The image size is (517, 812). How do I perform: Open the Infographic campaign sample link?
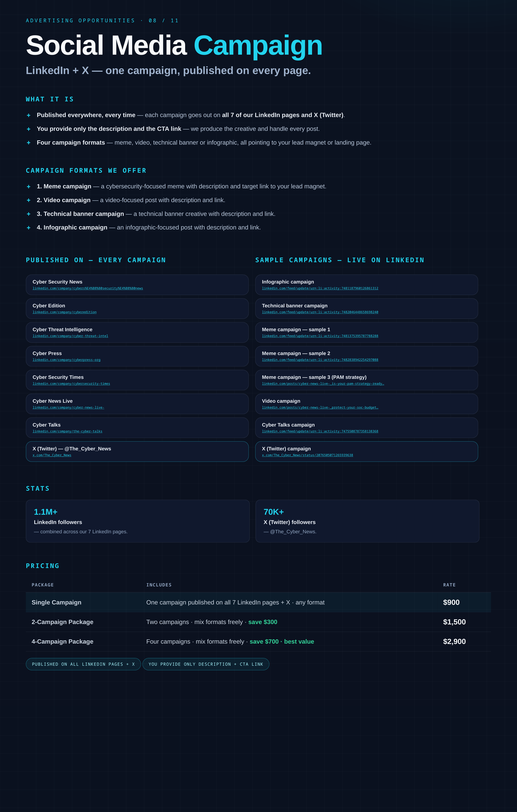point(320,288)
